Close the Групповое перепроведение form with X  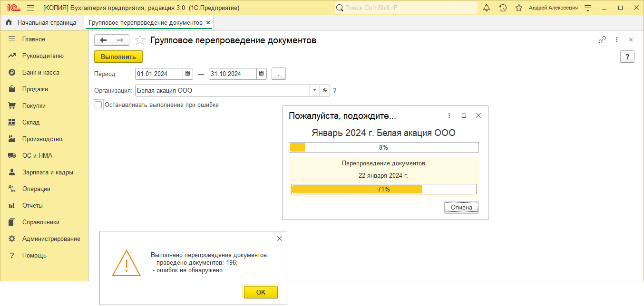click(x=631, y=40)
